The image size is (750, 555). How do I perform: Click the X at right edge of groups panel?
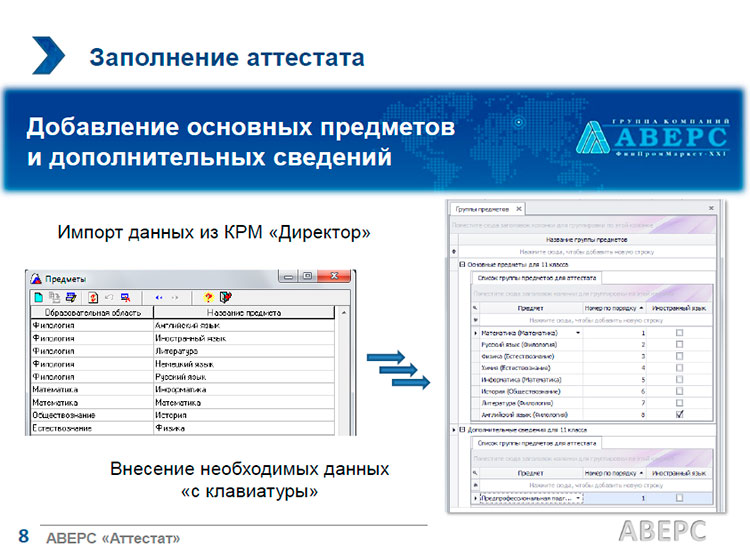[x=711, y=208]
